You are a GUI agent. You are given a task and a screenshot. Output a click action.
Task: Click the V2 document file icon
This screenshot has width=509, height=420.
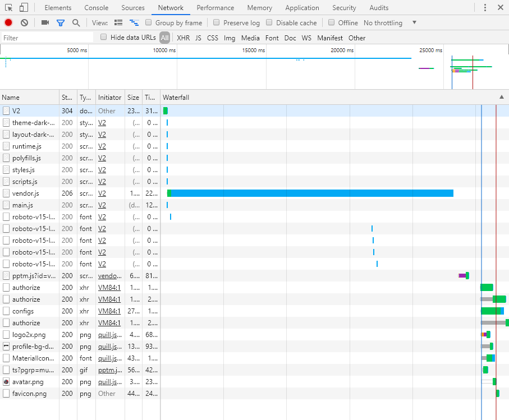pos(6,111)
